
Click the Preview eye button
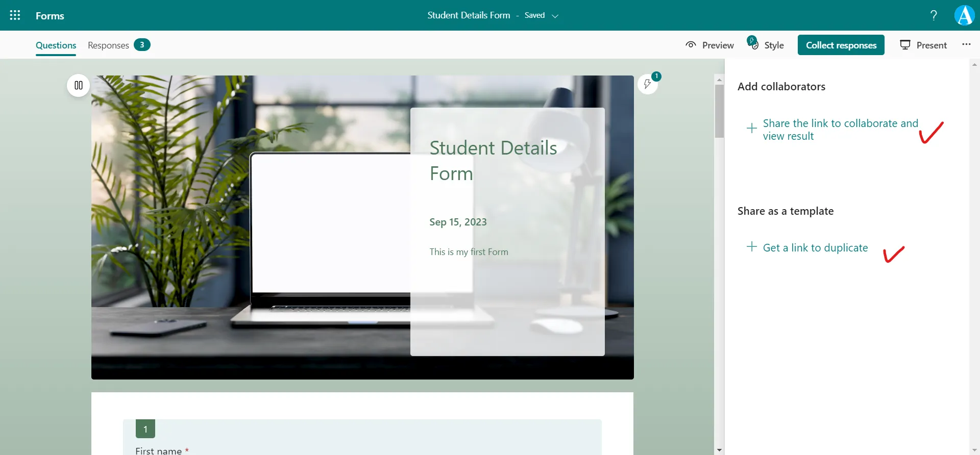click(x=709, y=45)
